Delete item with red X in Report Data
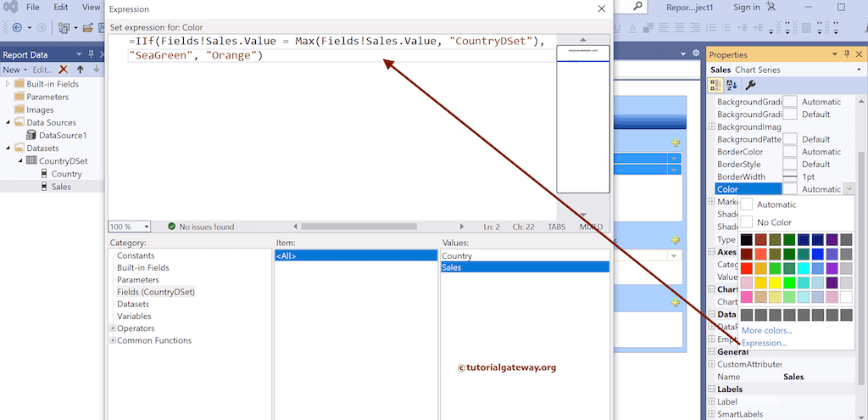The image size is (868, 420). click(64, 70)
